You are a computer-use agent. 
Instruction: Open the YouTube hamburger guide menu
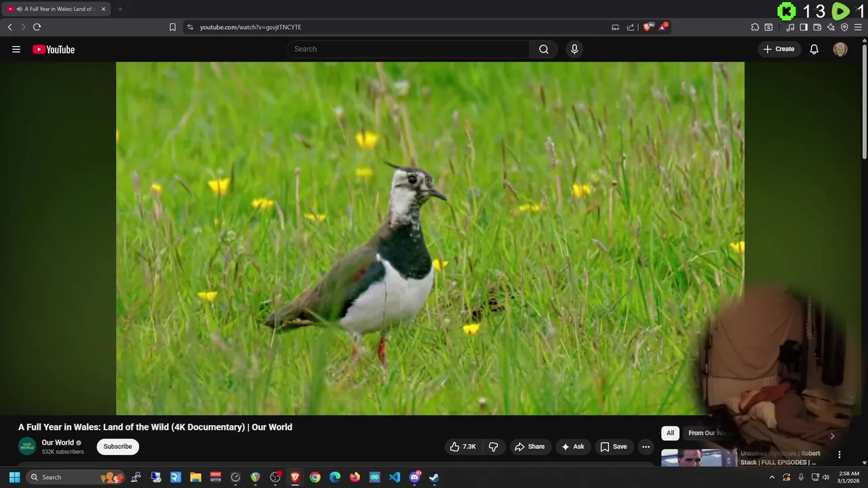pos(16,49)
